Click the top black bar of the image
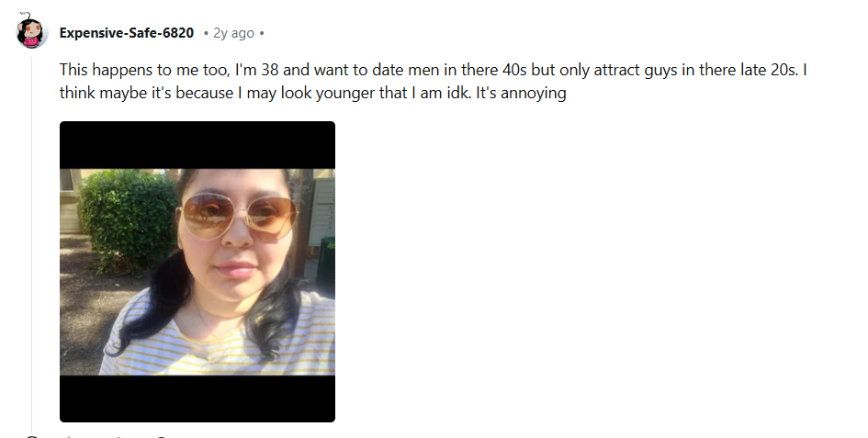 tap(197, 145)
